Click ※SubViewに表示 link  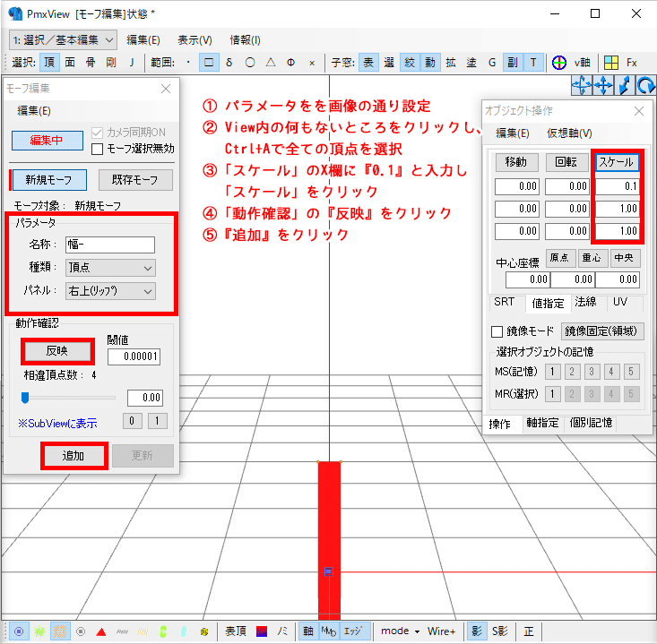point(58,424)
